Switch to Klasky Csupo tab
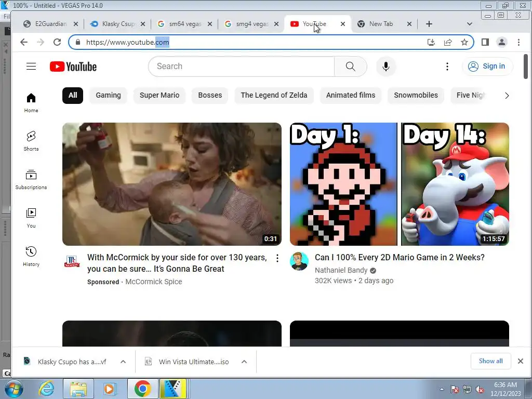 coord(118,24)
